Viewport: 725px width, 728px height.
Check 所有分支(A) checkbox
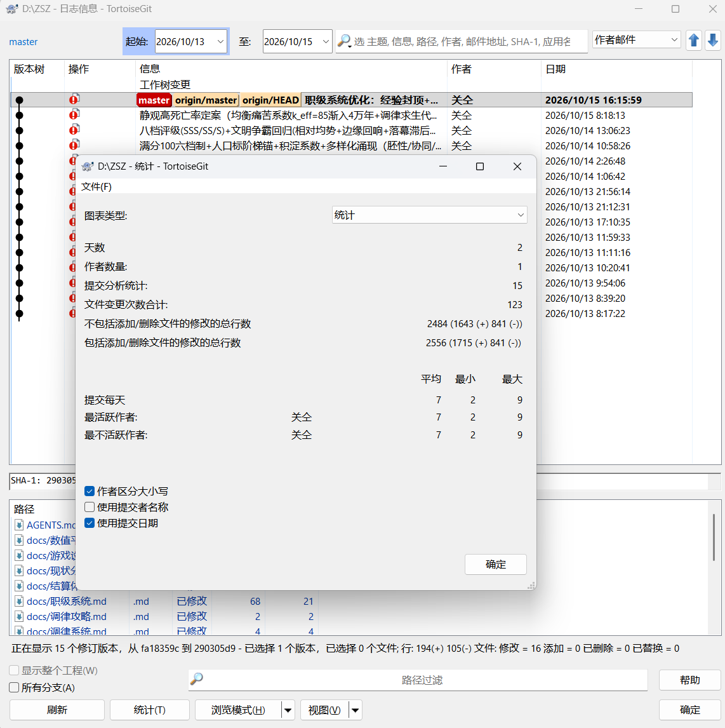14,687
